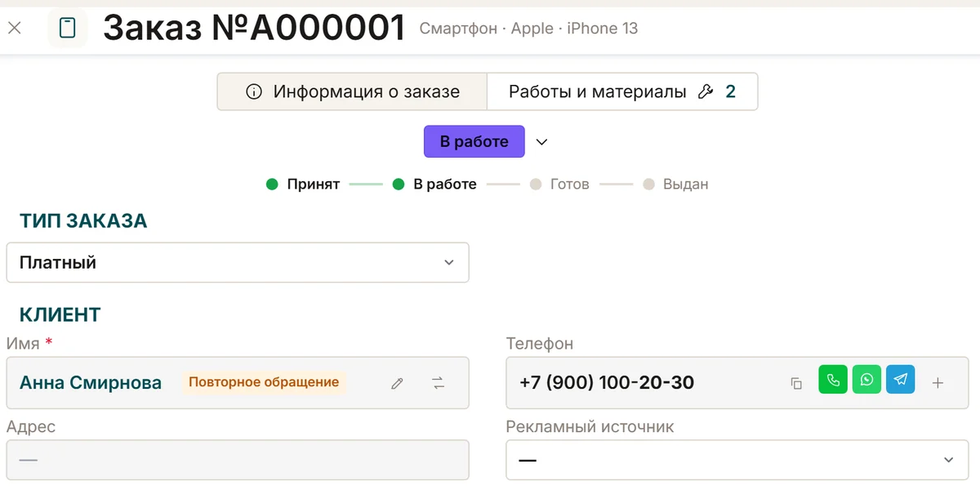Viewport: 980px width, 490px height.
Task: Open Telegram message icon
Action: (x=900, y=380)
